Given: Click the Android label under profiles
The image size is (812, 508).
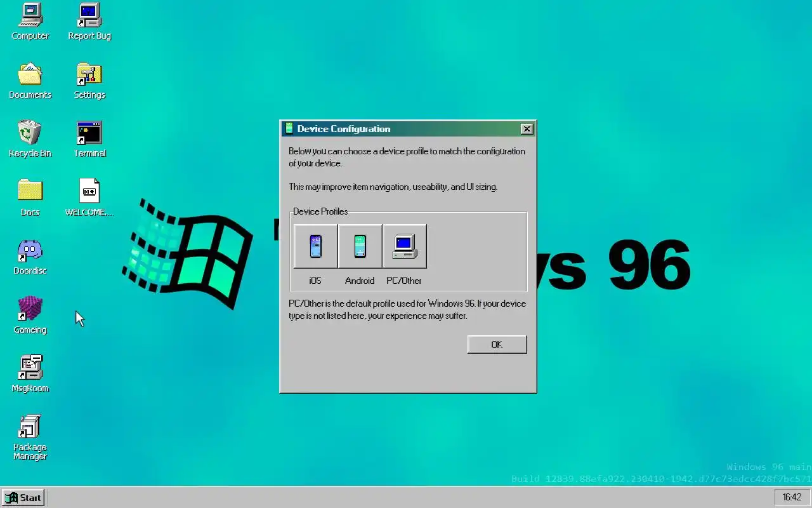Looking at the screenshot, I should 360,281.
